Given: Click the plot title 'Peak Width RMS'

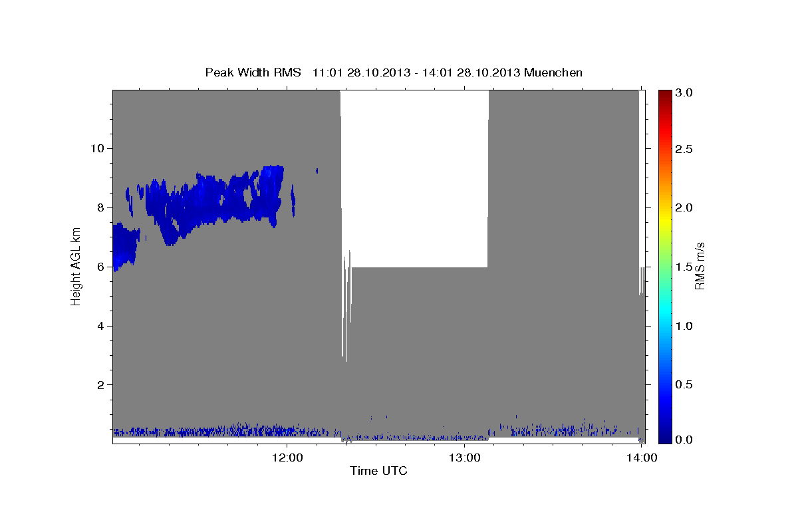Looking at the screenshot, I should (253, 72).
